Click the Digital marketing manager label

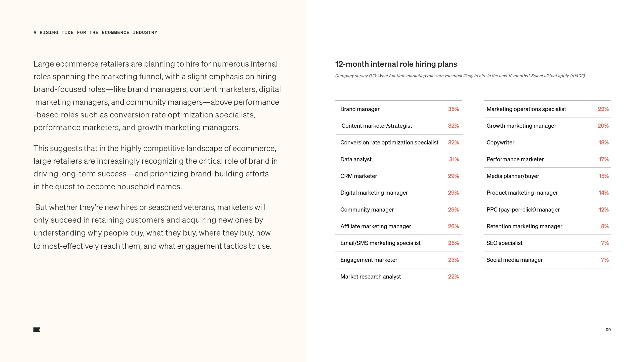tap(374, 193)
